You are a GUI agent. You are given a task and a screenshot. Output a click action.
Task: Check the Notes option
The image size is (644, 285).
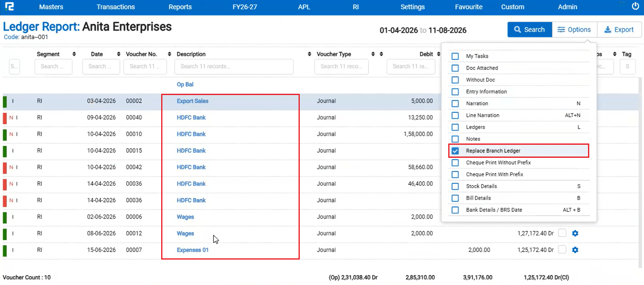[455, 139]
